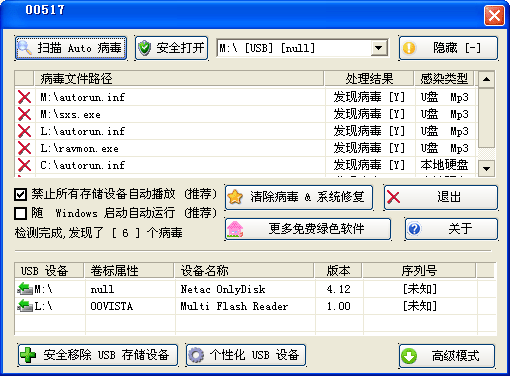
Task: Click the gear icon for personalize USB
Action: 196,355
